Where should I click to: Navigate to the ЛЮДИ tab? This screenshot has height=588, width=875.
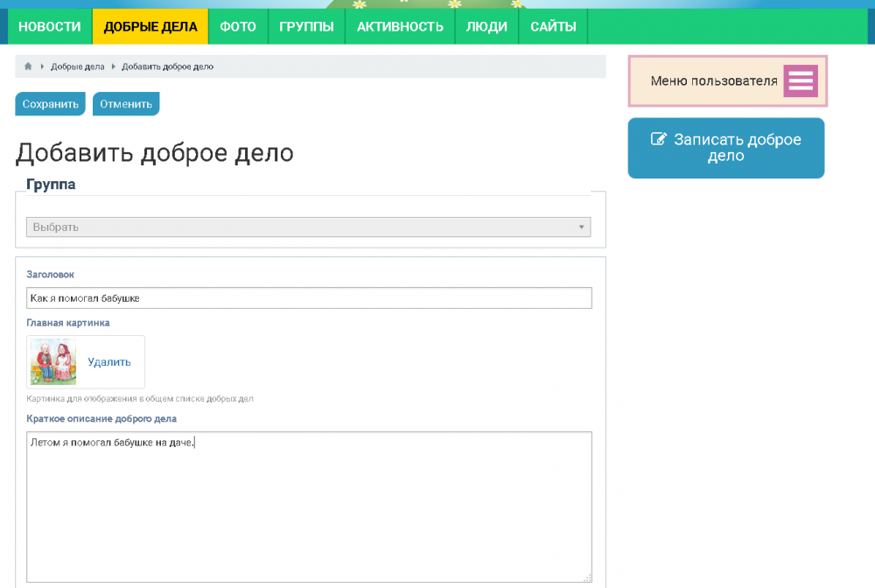coord(486,27)
